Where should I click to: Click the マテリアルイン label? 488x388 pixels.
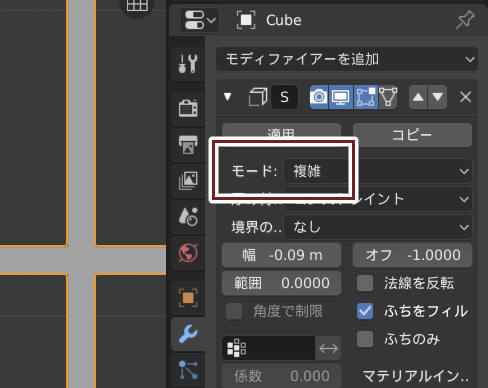pyautogui.click(x=415, y=376)
